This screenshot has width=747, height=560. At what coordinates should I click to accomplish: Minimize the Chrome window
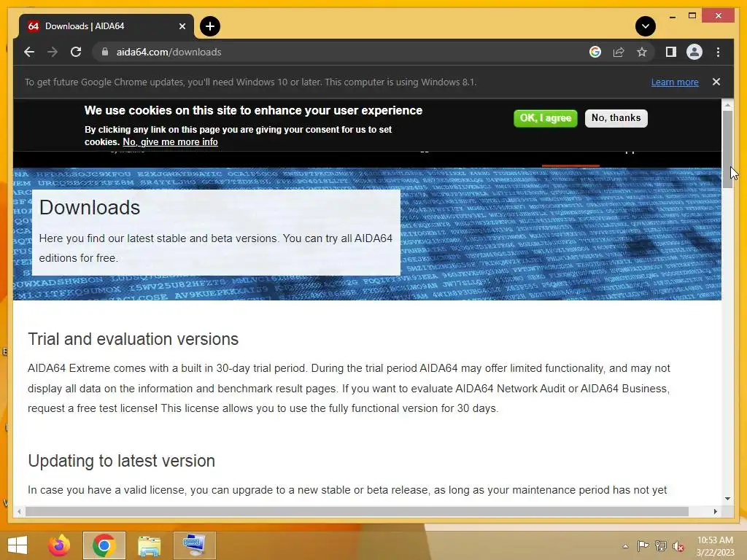pyautogui.click(x=672, y=16)
